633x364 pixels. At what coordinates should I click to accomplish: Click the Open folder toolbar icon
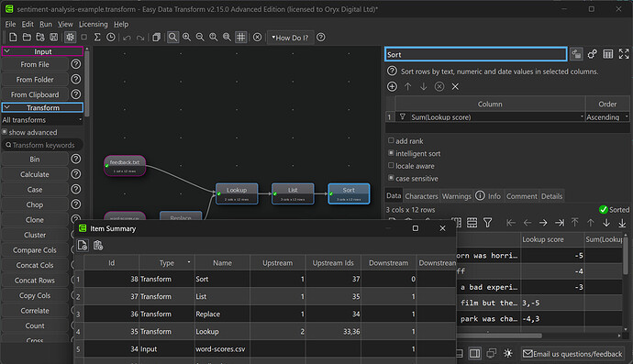[27, 38]
